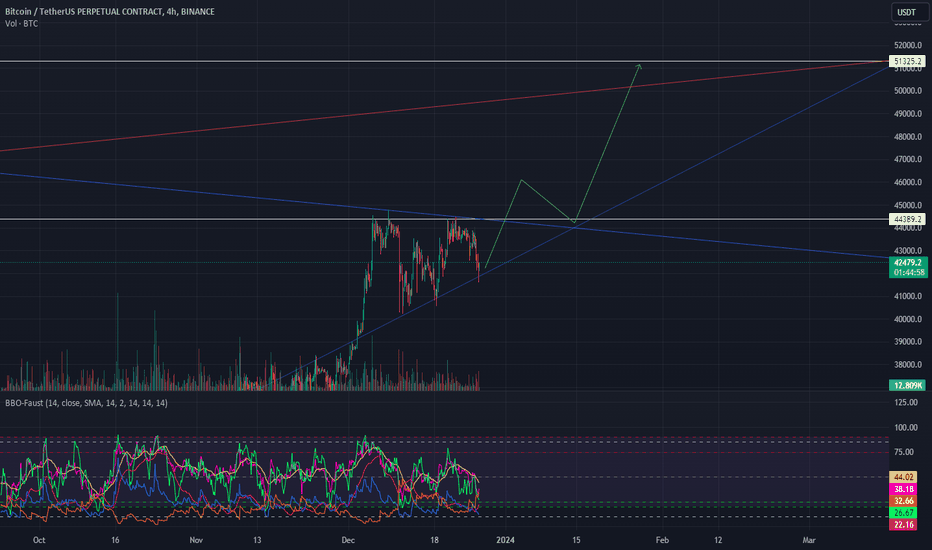Click the 46000.0 price axis tick
The image size is (932, 550).
(908, 183)
